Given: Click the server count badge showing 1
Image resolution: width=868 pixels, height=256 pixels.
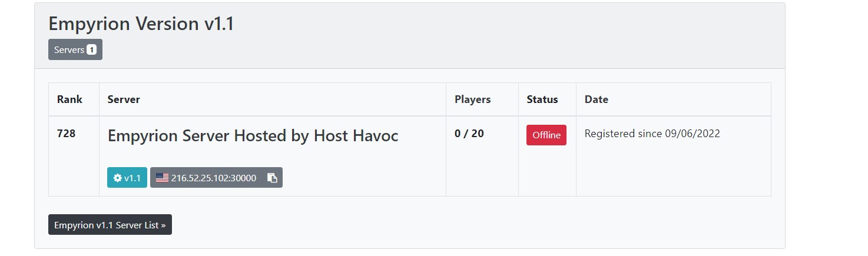Looking at the screenshot, I should 91,50.
